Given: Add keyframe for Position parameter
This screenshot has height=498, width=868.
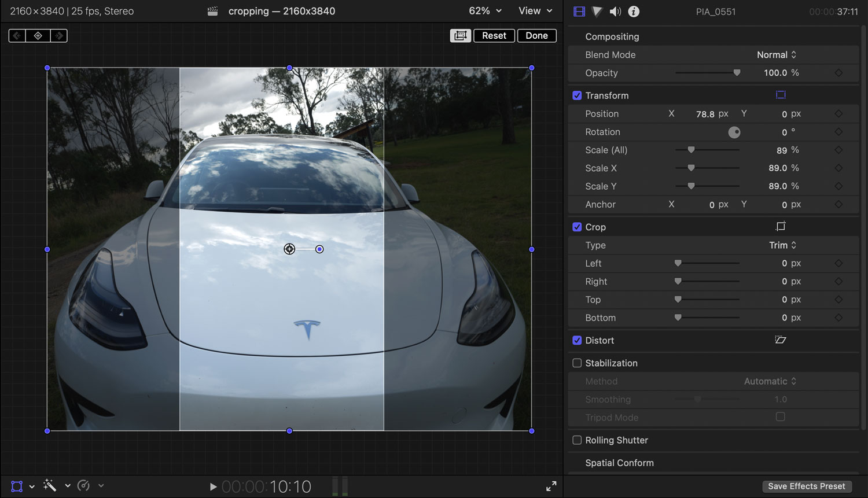Looking at the screenshot, I should [x=838, y=114].
